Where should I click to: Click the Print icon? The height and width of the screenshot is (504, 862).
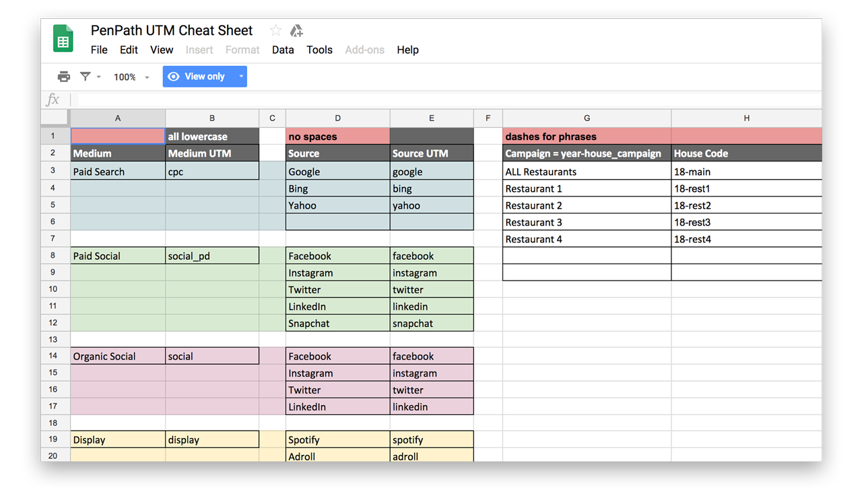coord(63,76)
